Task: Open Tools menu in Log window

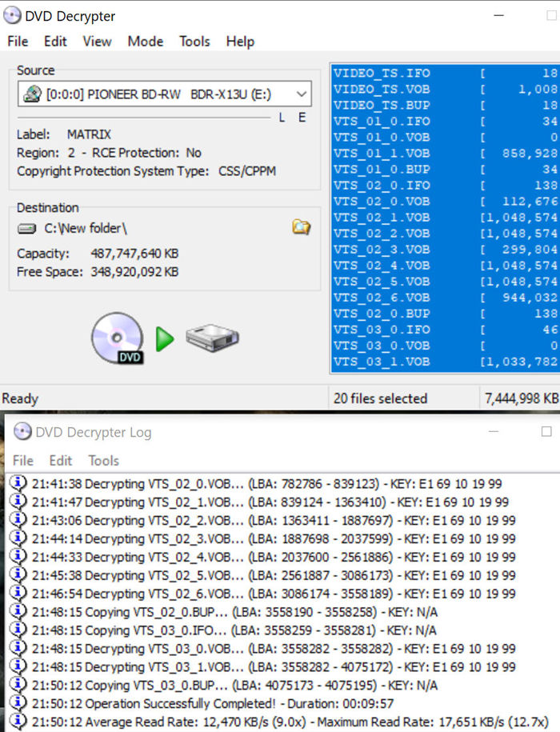Action: (x=104, y=460)
